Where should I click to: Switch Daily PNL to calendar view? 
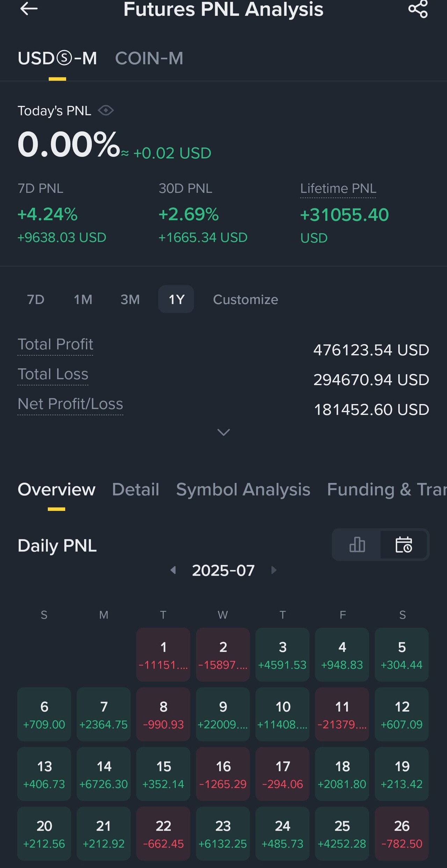404,545
